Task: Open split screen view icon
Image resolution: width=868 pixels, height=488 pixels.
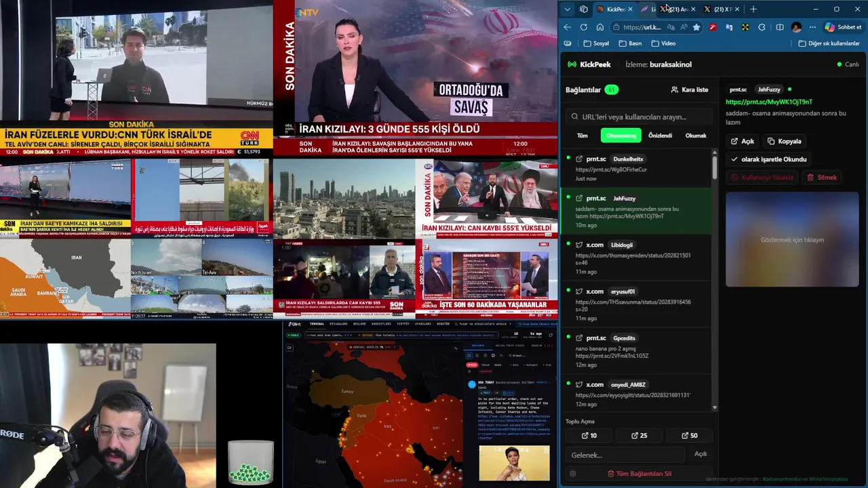Action: pos(779,27)
